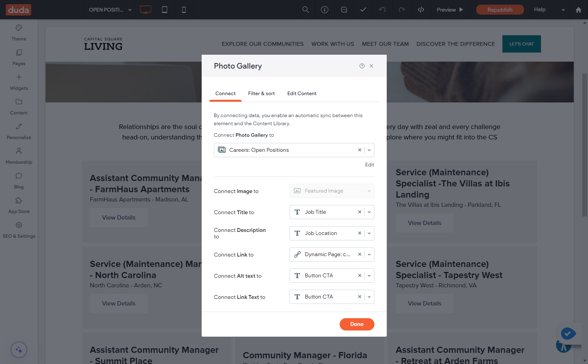Switch to tablet view icon
This screenshot has width=588, height=364.
click(x=165, y=10)
